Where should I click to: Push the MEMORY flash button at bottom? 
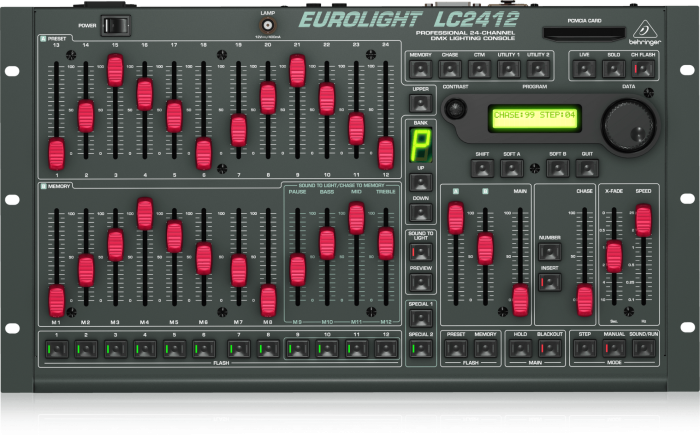click(x=485, y=349)
